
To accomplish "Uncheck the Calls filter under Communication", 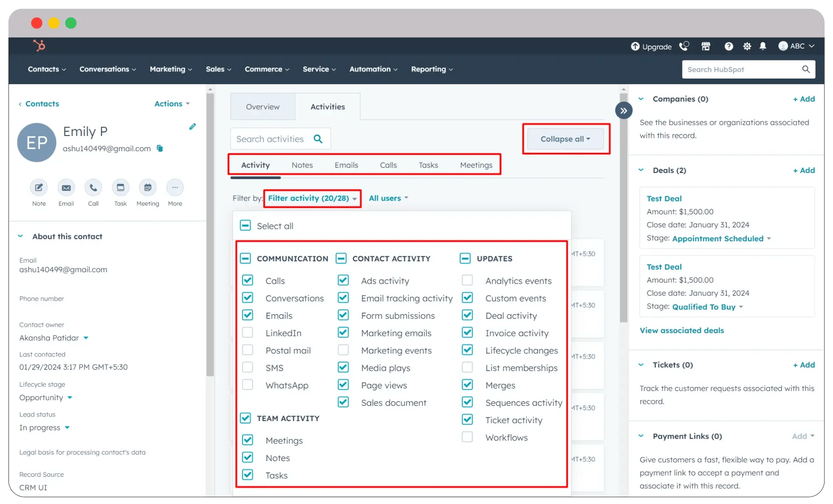I will (248, 280).
